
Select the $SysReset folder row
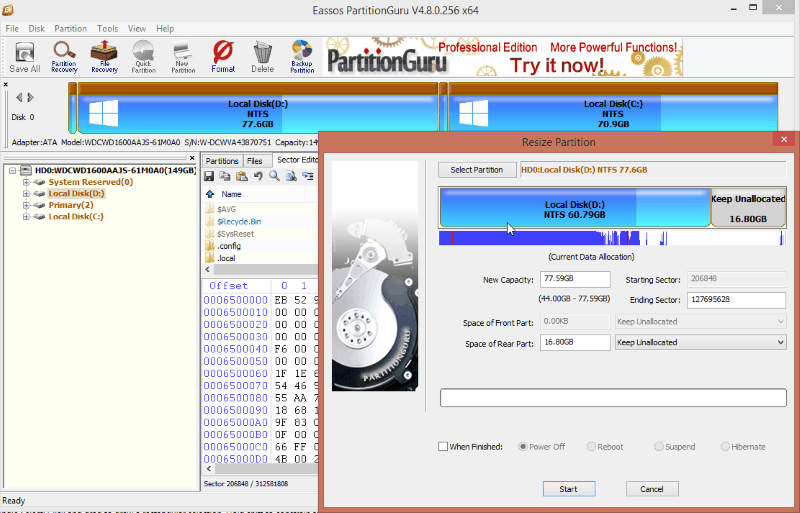pos(235,234)
